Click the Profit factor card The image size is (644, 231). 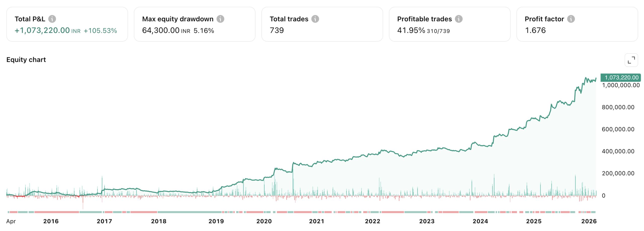coord(577,24)
